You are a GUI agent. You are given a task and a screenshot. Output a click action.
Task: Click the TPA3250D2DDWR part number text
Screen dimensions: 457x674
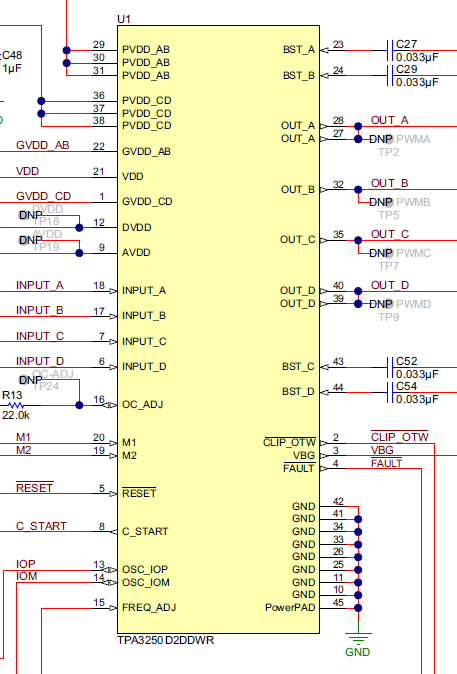click(x=166, y=640)
